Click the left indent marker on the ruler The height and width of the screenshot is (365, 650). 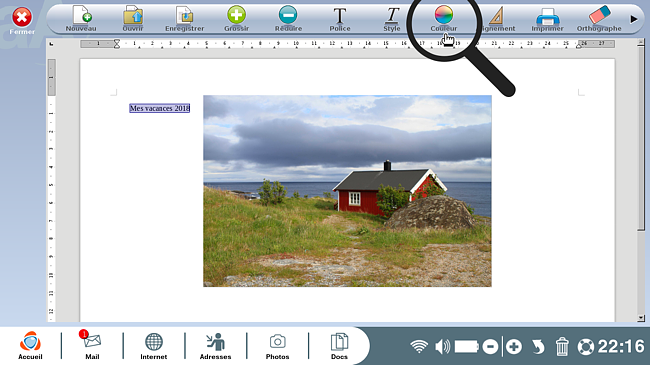(117, 44)
